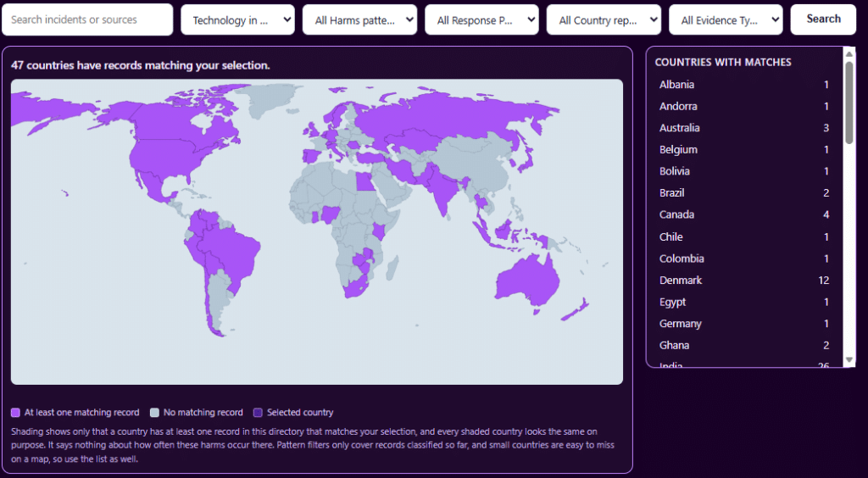Click Australia on the world map
868x478 pixels.
click(x=526, y=282)
